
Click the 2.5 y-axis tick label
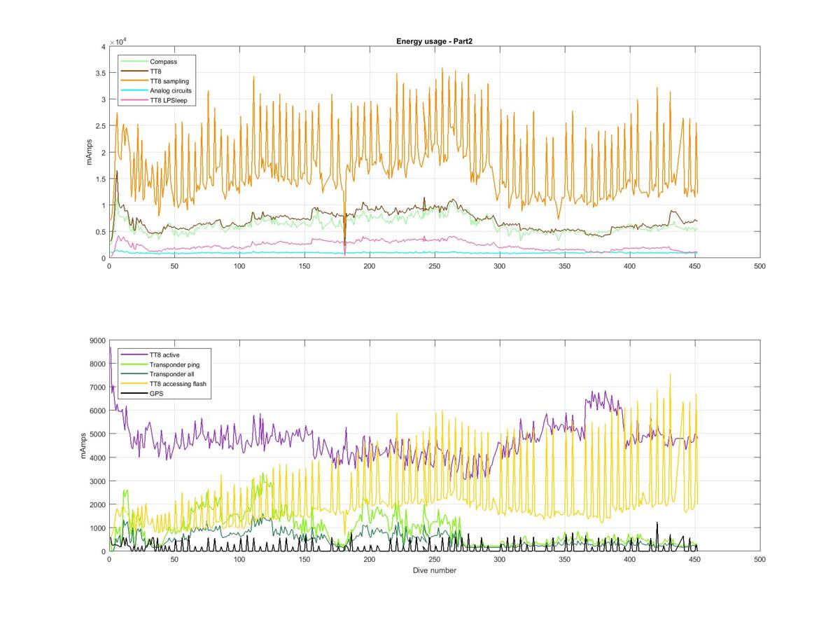[x=99, y=126]
